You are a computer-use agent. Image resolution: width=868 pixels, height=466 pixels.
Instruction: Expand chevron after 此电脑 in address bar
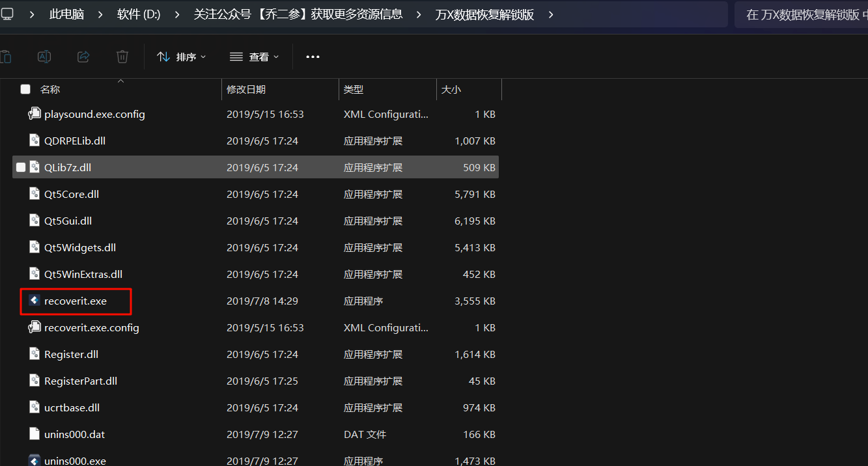[100, 14]
